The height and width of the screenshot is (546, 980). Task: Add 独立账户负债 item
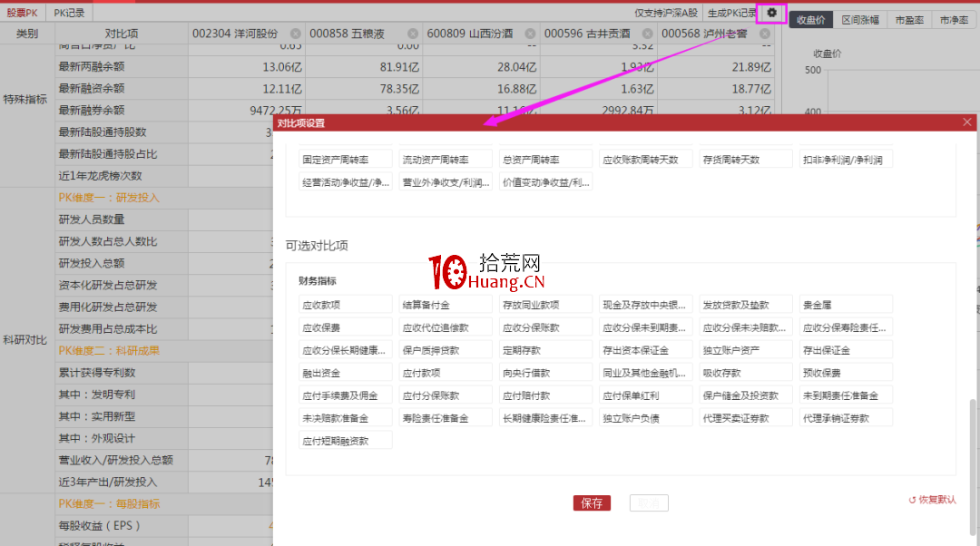pyautogui.click(x=646, y=418)
